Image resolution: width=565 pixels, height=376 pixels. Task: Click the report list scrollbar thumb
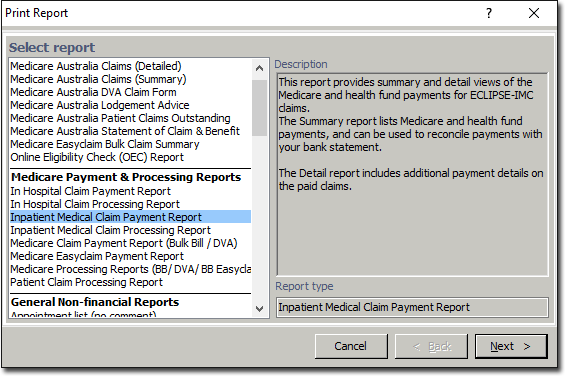point(259,108)
